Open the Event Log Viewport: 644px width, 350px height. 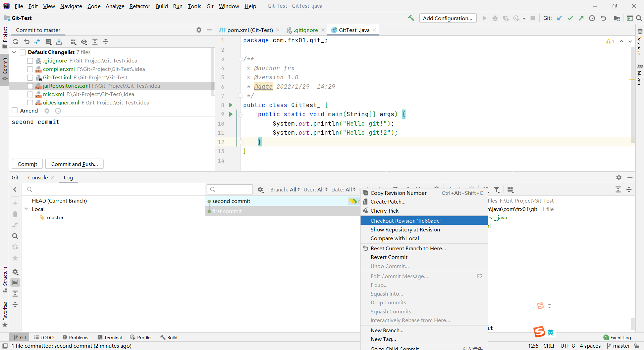pyautogui.click(x=617, y=338)
